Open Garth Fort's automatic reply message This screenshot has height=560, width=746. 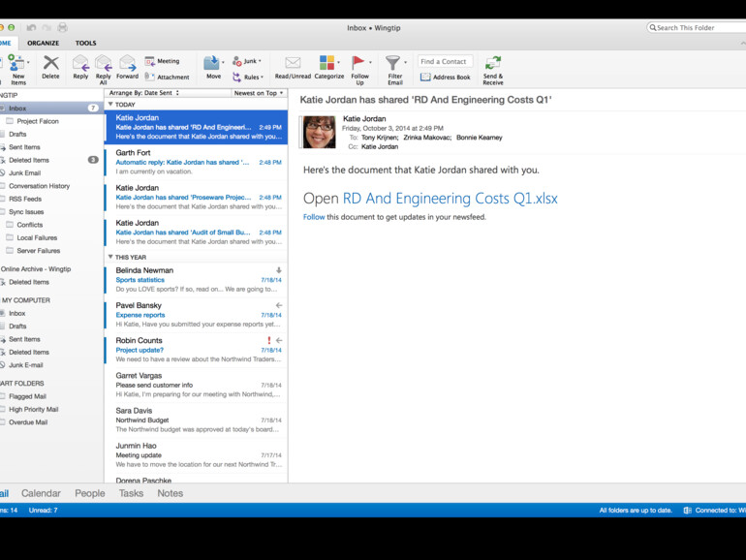click(196, 162)
